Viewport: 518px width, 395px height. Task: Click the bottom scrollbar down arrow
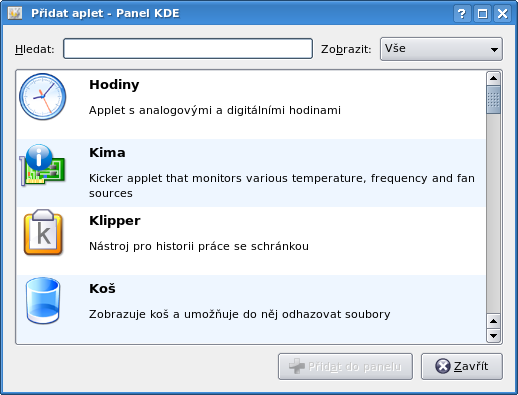click(493, 335)
